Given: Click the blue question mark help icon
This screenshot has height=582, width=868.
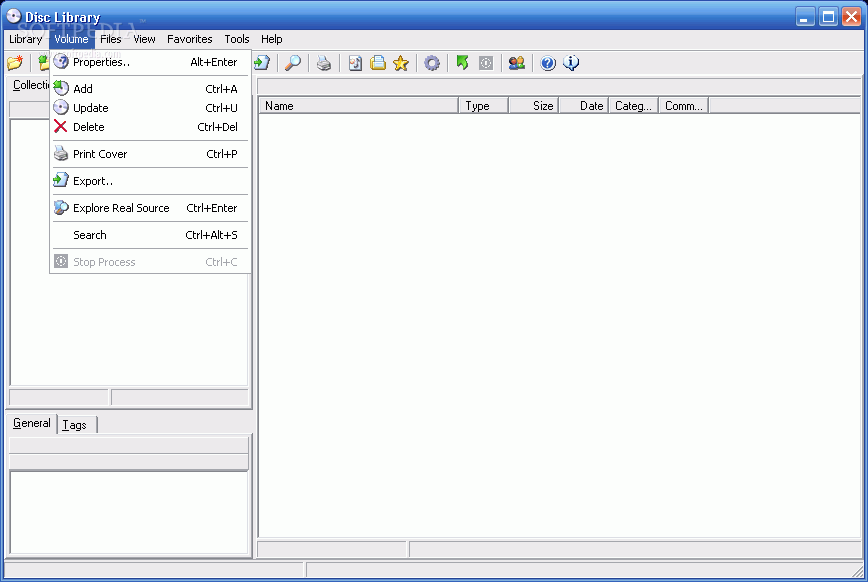Looking at the screenshot, I should [x=548, y=63].
